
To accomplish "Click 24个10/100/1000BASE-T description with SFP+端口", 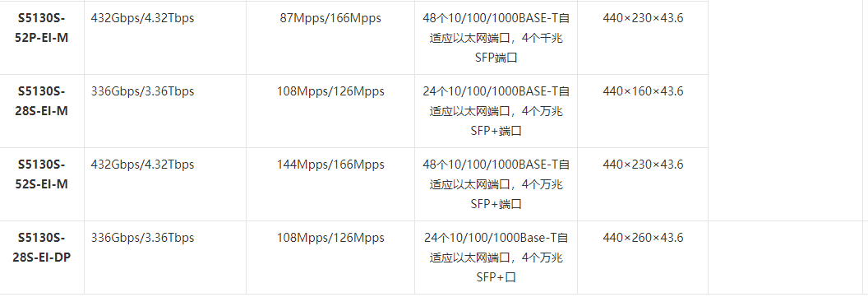I will pos(496,111).
